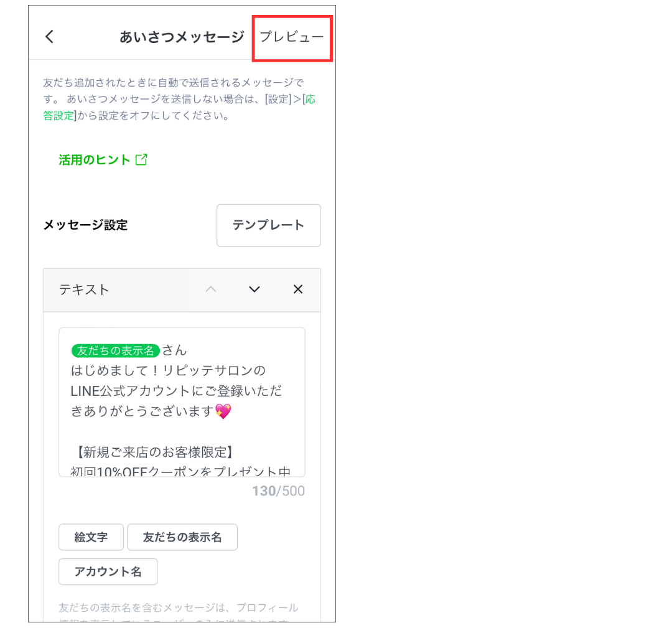
Task: Insert 友だちの表示名 using the button below textbox
Action: pos(182,537)
